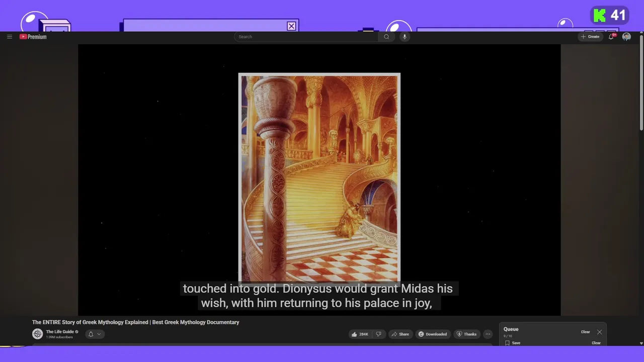
Task: Open The Life Guide channel avatar
Action: click(x=37, y=334)
